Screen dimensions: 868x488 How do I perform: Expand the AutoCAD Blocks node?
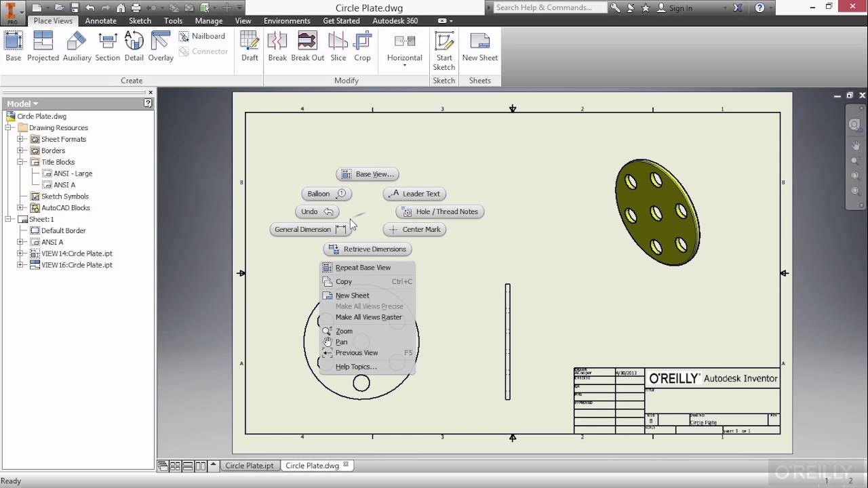[x=20, y=208]
